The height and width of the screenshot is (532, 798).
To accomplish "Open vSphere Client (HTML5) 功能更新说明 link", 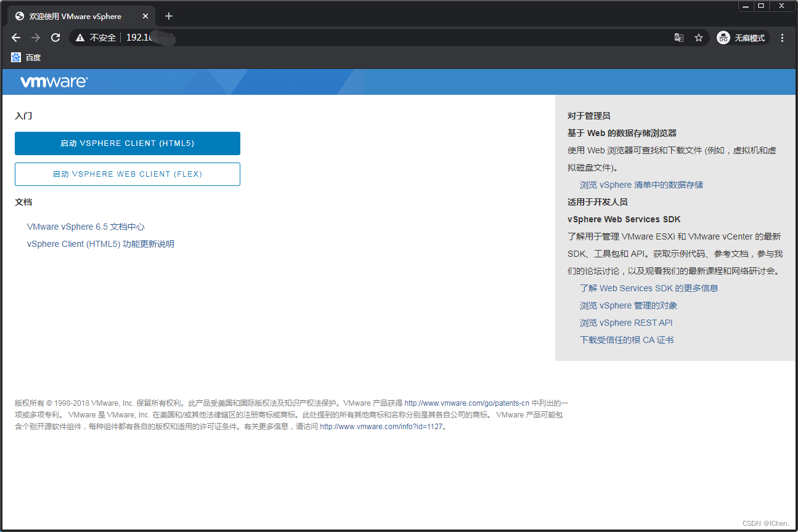I will 100,244.
